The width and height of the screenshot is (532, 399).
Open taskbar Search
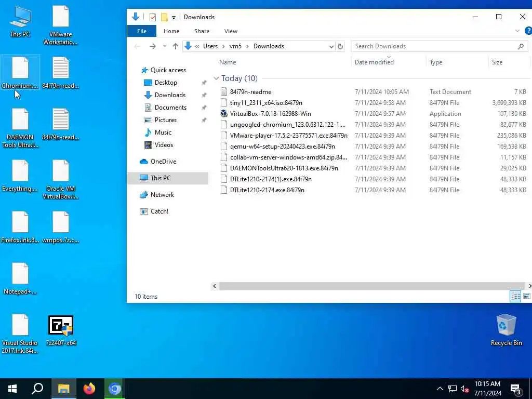pyautogui.click(x=37, y=389)
